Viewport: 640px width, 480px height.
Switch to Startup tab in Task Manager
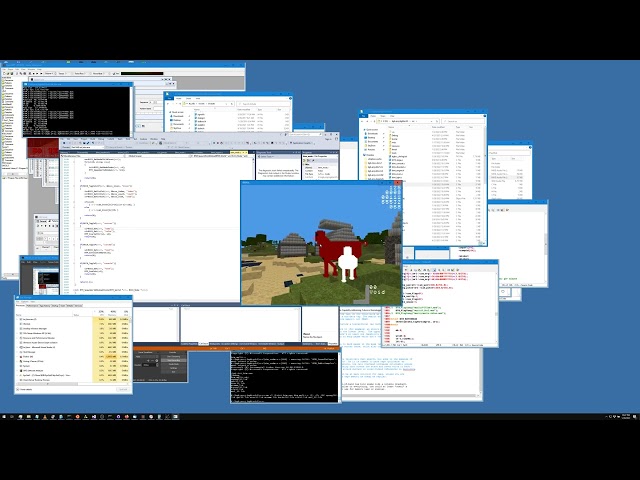tap(55, 305)
